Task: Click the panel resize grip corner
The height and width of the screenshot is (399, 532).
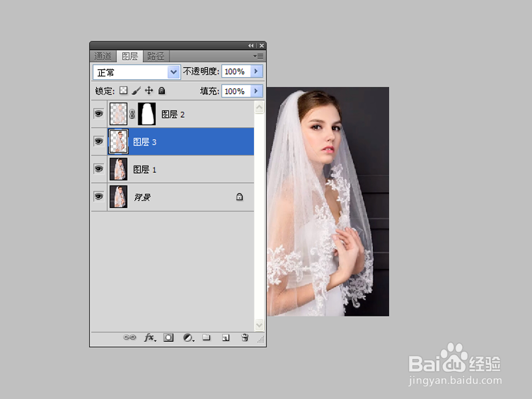Action: click(x=261, y=339)
